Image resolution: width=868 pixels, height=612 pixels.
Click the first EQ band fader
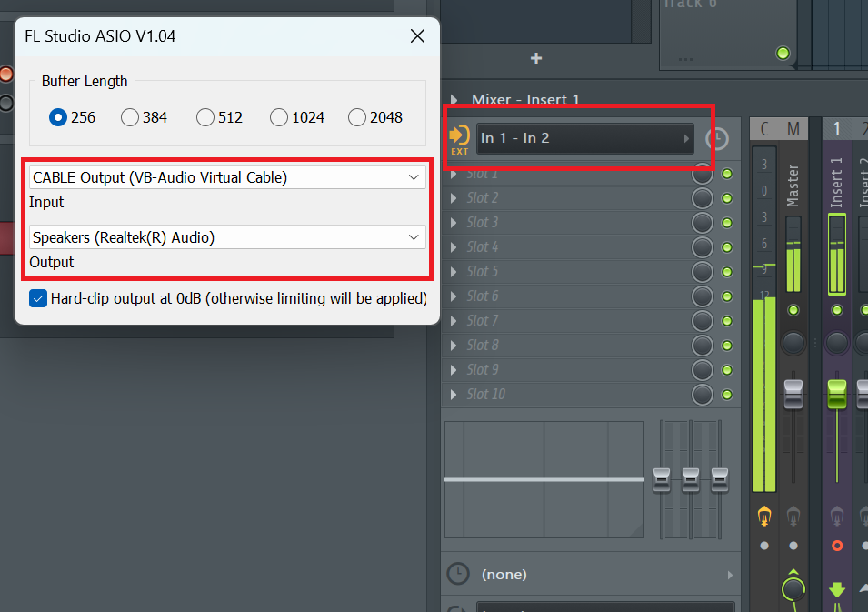(x=662, y=479)
